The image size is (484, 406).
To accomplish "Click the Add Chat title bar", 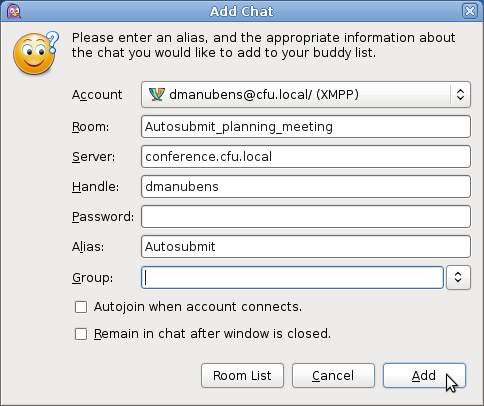I will pyautogui.click(x=242, y=11).
